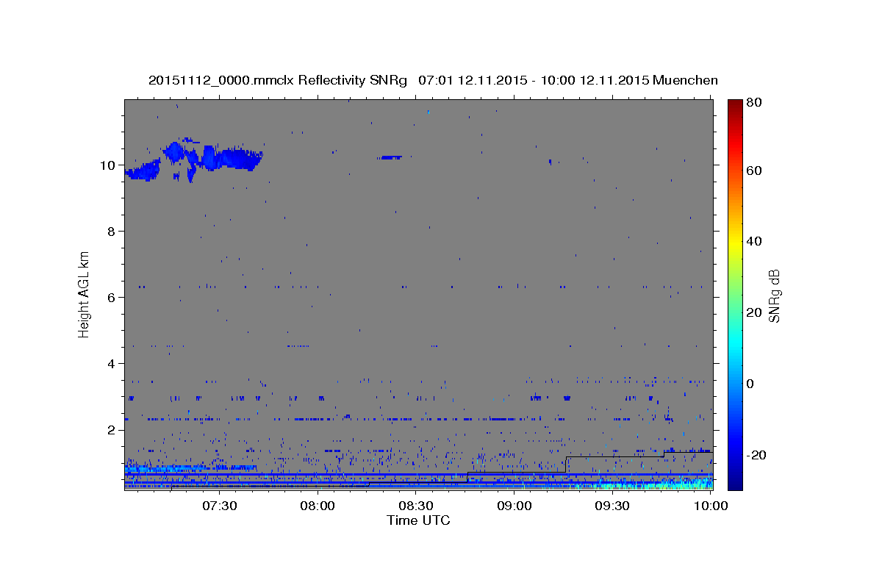This screenshot has height=588, width=882.
Task: Click the colorbar value label 80
Action: click(756, 103)
